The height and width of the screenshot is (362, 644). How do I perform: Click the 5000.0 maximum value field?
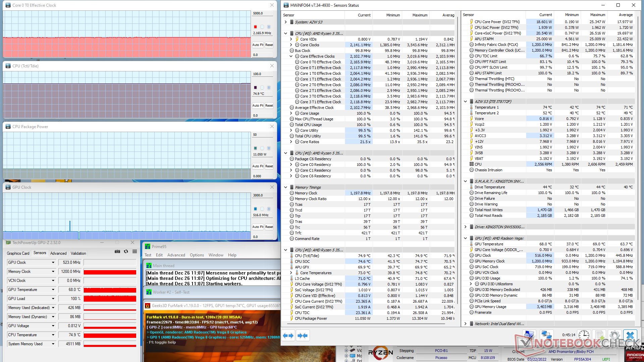262,13
